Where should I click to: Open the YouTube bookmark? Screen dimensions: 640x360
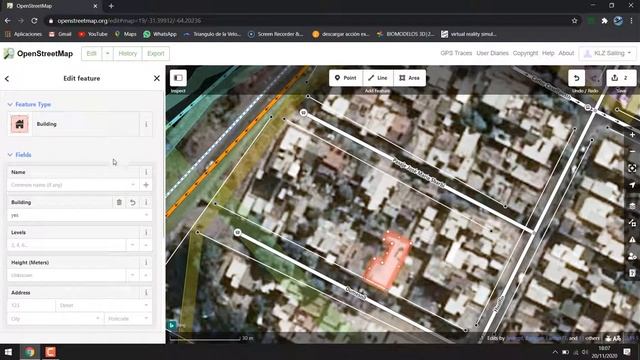[x=93, y=34]
